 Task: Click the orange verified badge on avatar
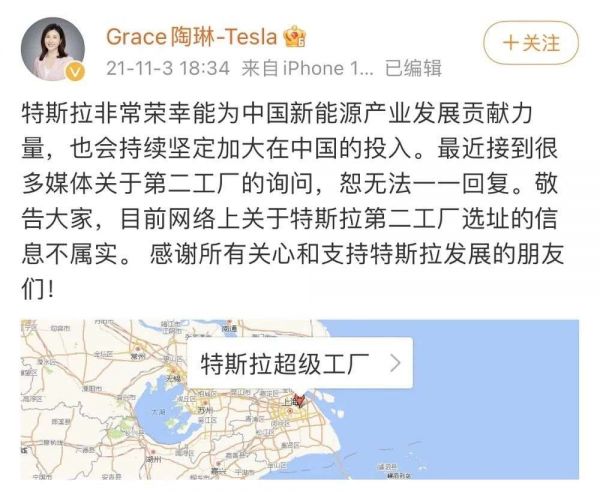[75, 70]
